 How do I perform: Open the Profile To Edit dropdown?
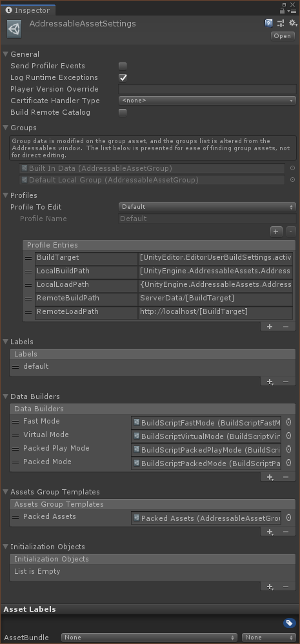pyautogui.click(x=207, y=206)
